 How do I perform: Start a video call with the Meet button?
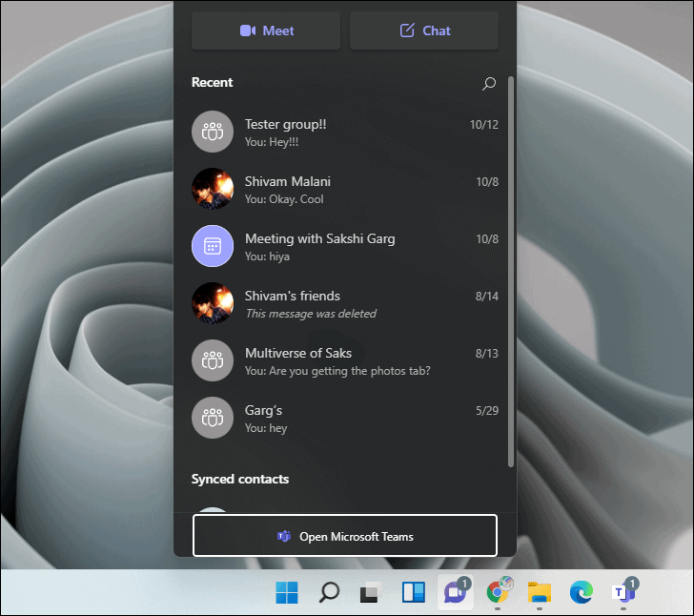(x=266, y=31)
